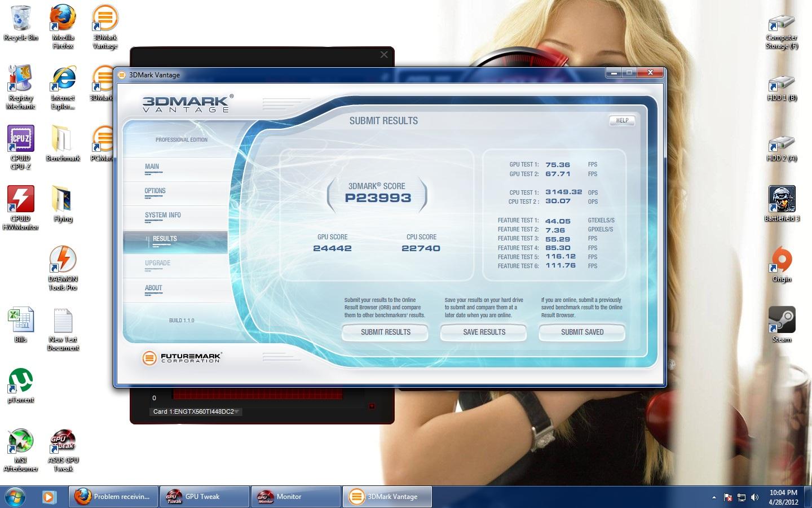Open UPGRADE section in 3DMark
The image size is (812, 508).
coord(157,263)
